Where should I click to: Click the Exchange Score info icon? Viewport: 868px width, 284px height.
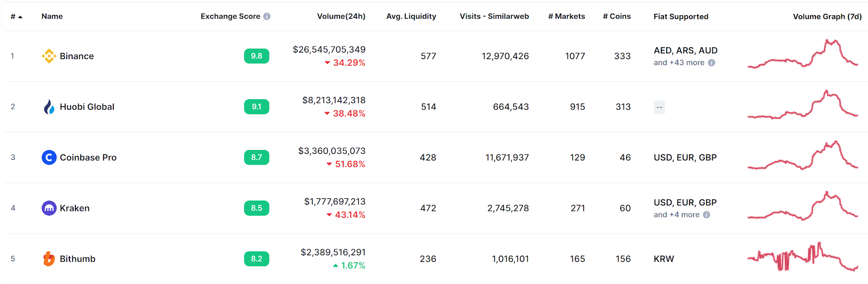pyautogui.click(x=267, y=16)
